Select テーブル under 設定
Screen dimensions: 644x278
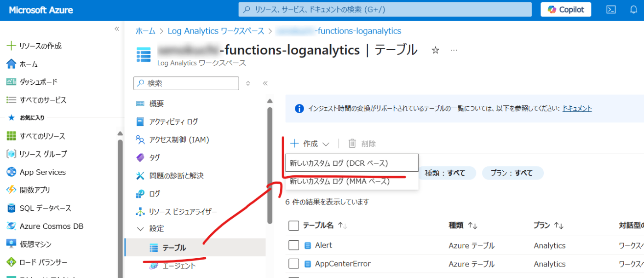(195, 248)
